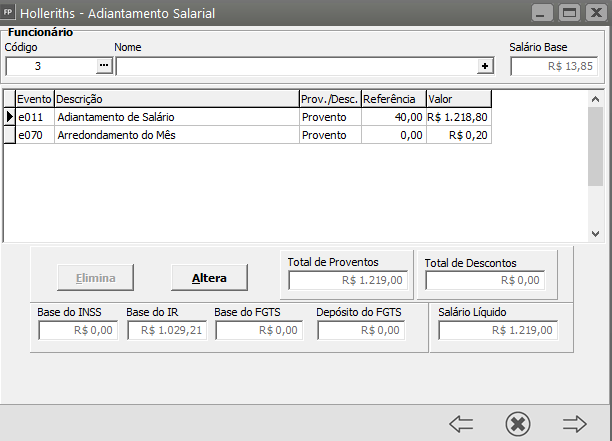Maximize the Holleriths window
Viewport: 612px width, 441px height.
(x=569, y=13)
